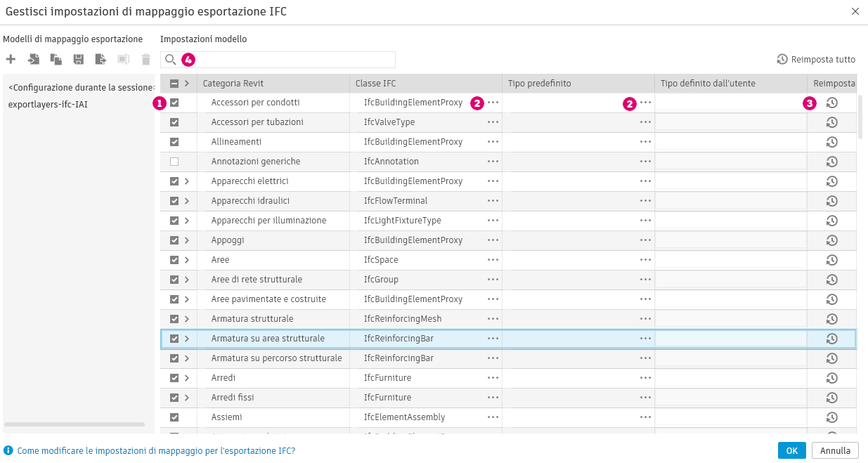Enable the Annotazioni generiche checkbox
Screen dimensions: 868x463
click(174, 162)
